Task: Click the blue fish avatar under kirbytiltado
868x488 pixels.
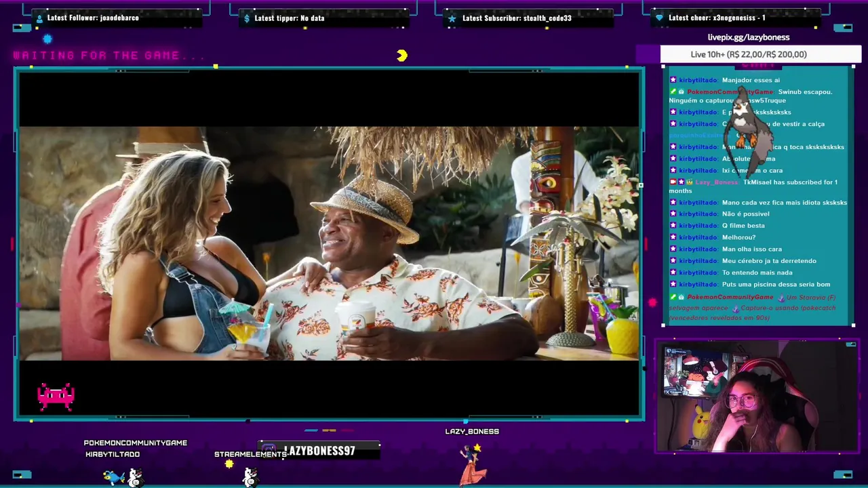Action: (113, 477)
